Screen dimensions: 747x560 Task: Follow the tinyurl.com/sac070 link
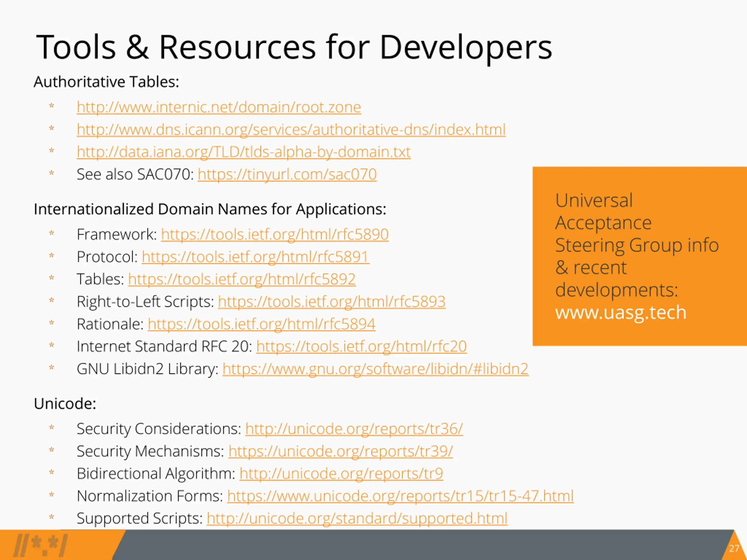point(287,175)
